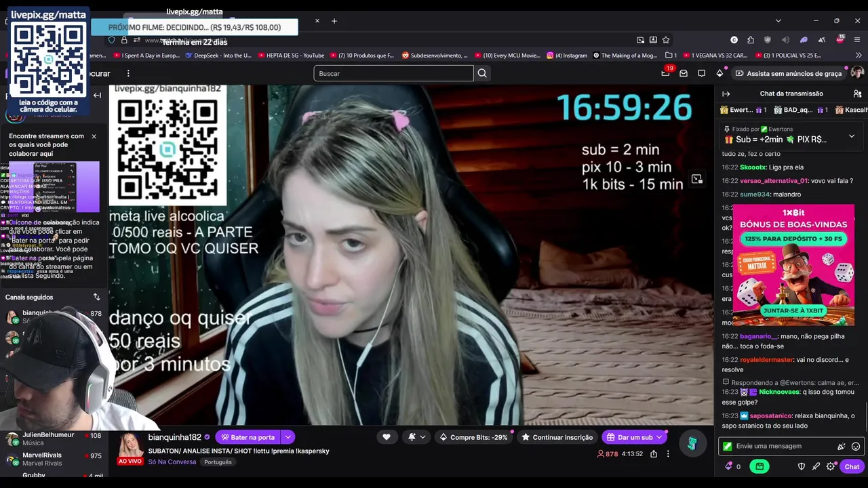Screen dimensions: 868x488
Task: Click the Continuar inscrição button
Action: click(557, 437)
